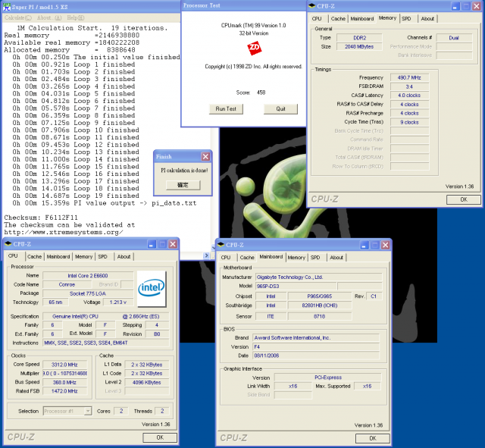
Task: Open Calculate menu in Super PI
Action: [x=18, y=17]
